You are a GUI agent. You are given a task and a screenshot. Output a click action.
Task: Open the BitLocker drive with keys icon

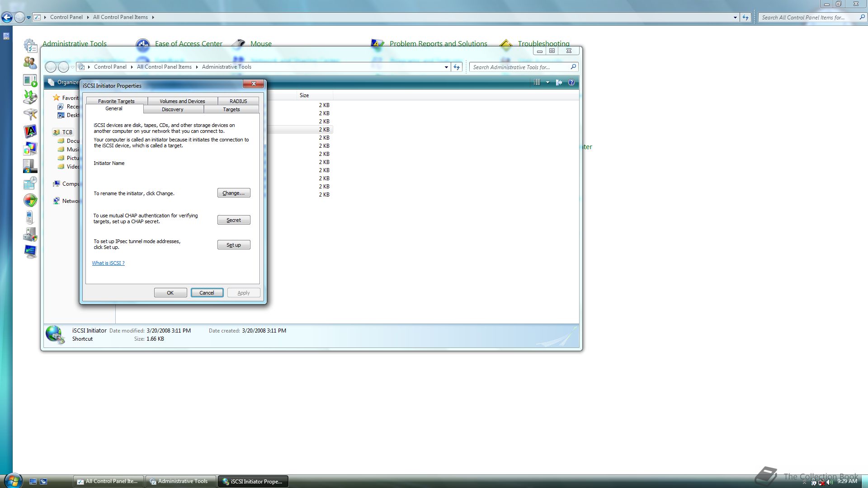tap(30, 114)
